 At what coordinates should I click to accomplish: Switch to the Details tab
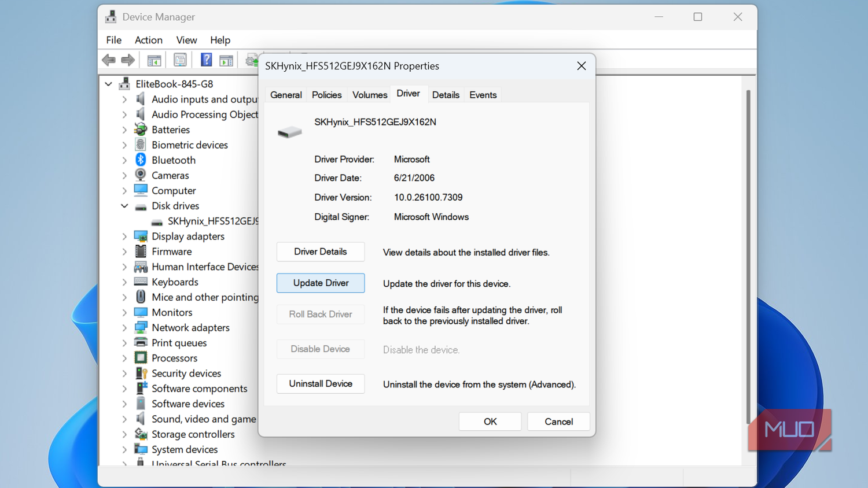tap(446, 95)
